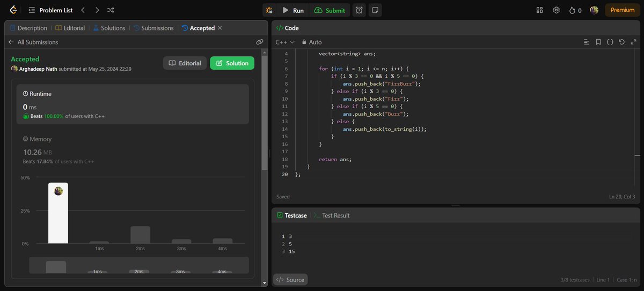
Task: Switch to the Submissions tab
Action: 153,28
